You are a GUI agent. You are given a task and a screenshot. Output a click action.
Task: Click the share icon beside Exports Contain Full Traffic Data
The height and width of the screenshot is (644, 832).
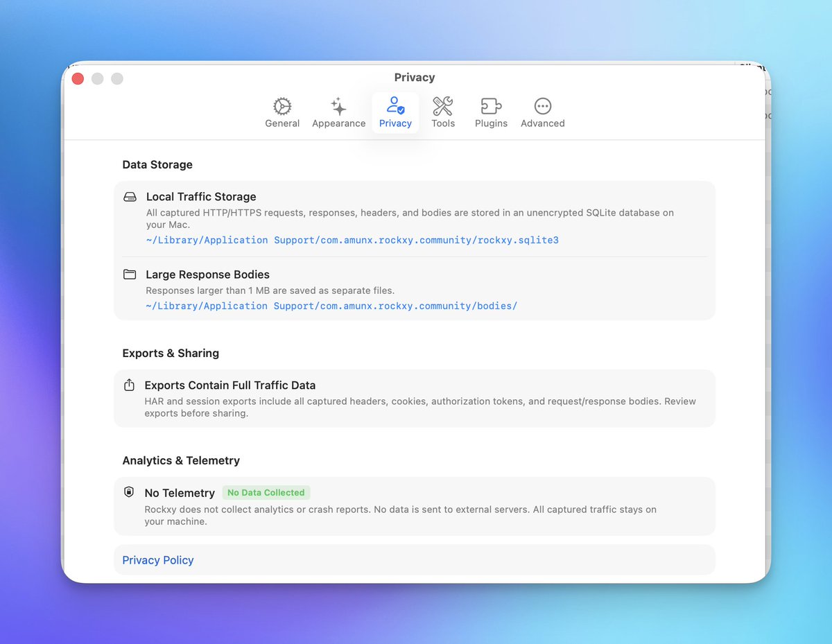129,385
